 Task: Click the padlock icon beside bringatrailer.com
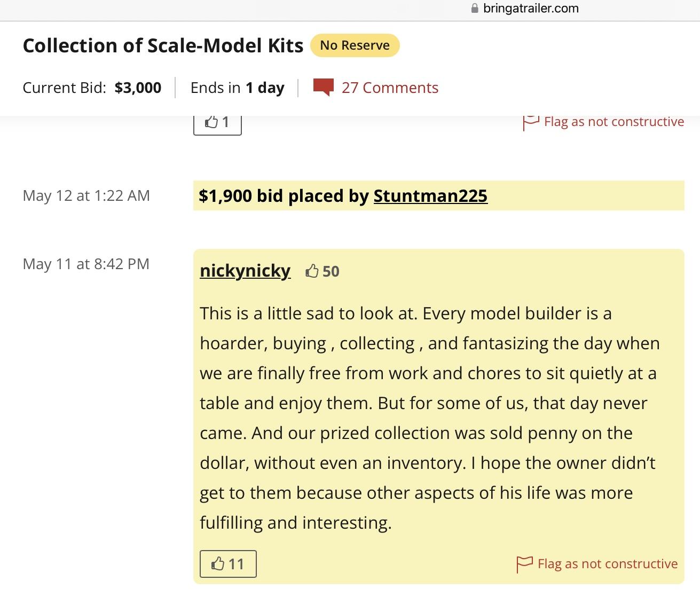474,8
